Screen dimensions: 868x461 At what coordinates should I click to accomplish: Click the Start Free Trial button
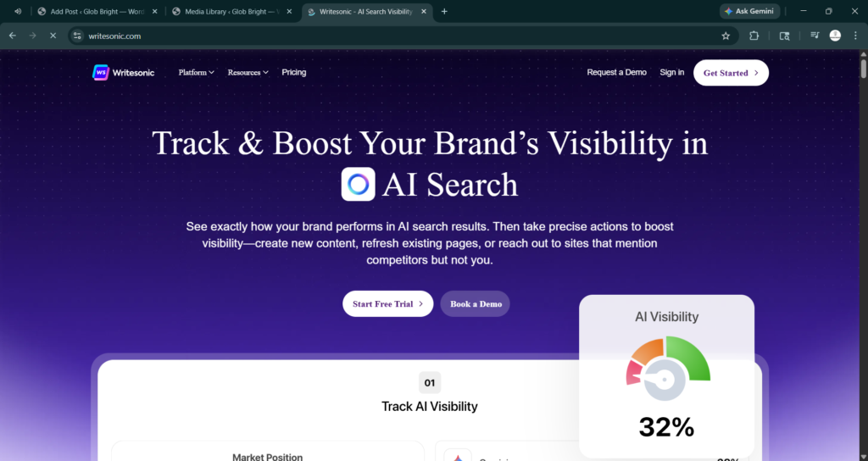tap(387, 303)
